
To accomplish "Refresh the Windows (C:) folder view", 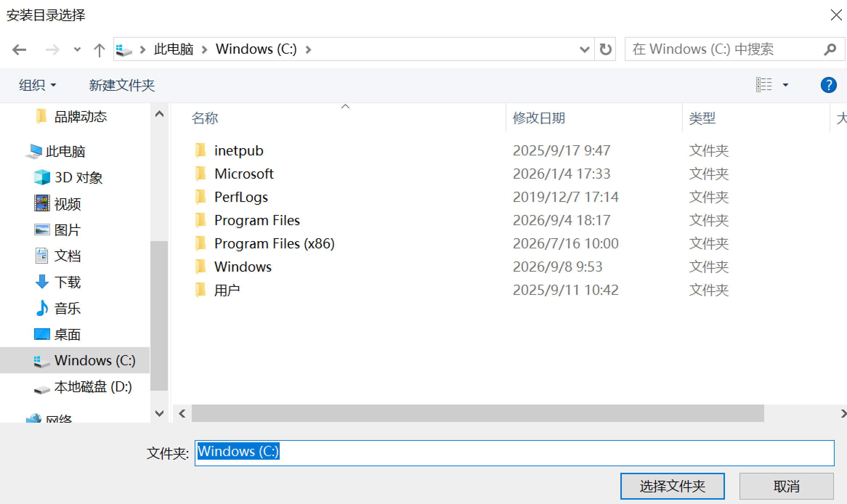I will pos(605,49).
